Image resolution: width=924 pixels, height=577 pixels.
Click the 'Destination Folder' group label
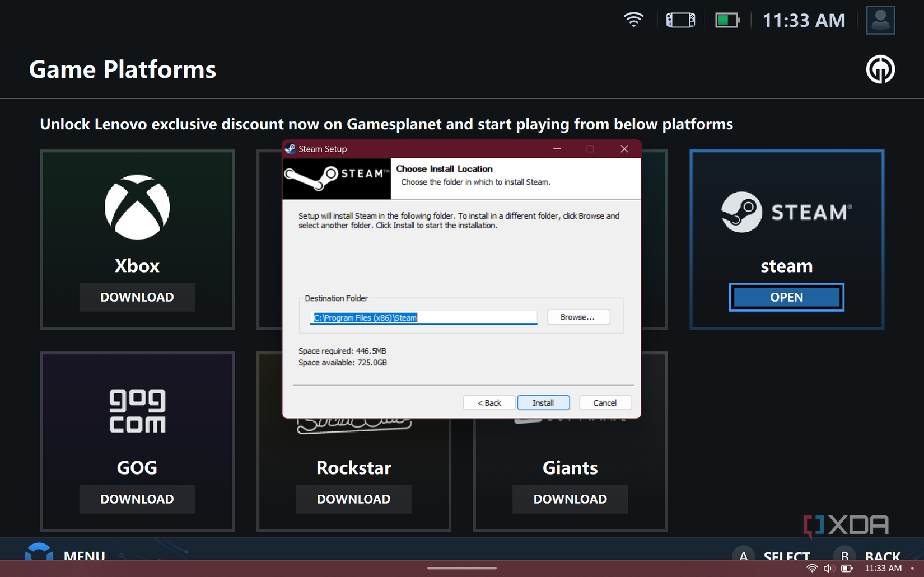336,298
